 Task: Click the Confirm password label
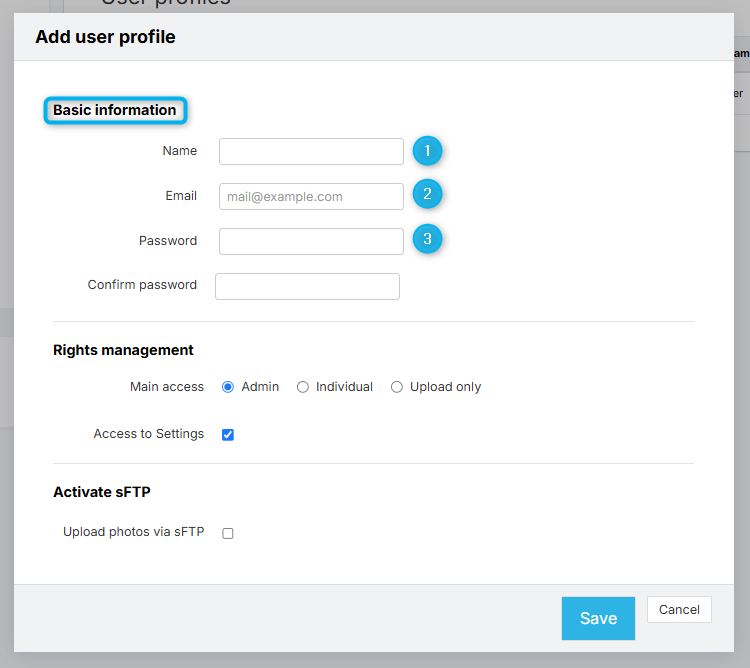142,285
